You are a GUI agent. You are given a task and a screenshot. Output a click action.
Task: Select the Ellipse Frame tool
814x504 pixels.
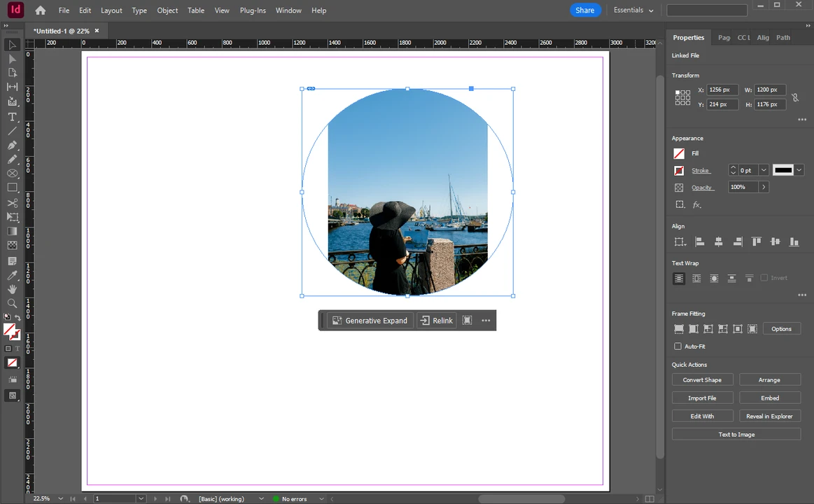coord(12,174)
